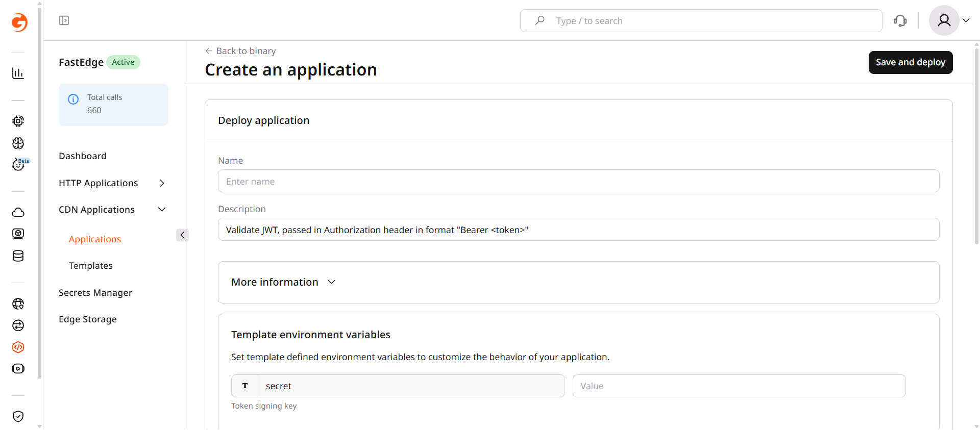Click the T type icon beside secret variable

[x=245, y=386]
